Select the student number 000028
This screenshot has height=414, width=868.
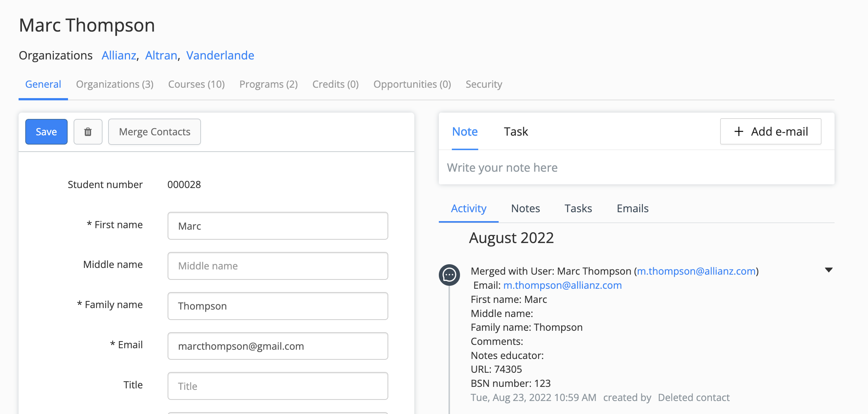pos(184,185)
